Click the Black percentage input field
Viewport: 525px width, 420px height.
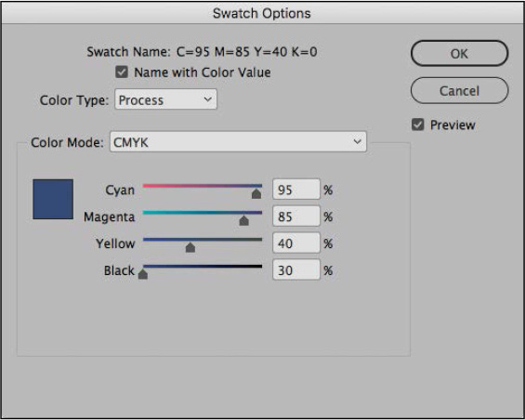pos(296,270)
